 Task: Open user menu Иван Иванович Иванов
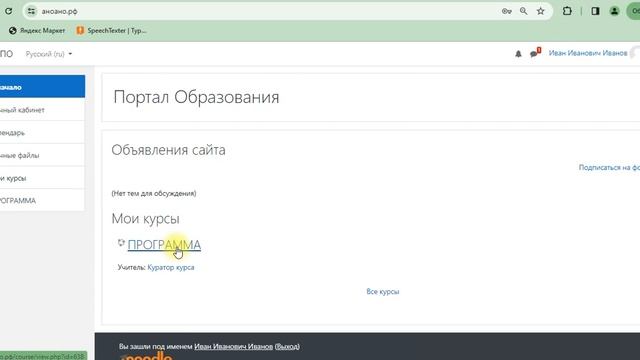coord(588,53)
